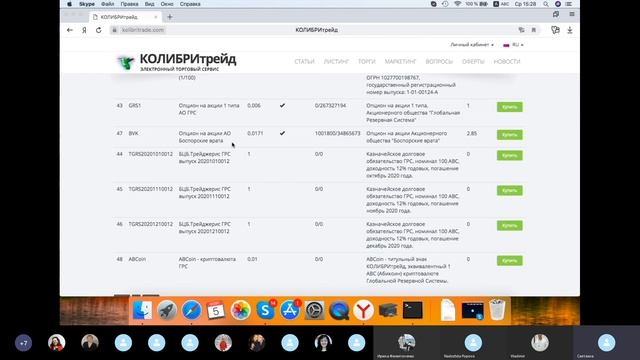The image size is (640, 360).
Task: Click the kolibritrade.com address field
Action: point(143,30)
